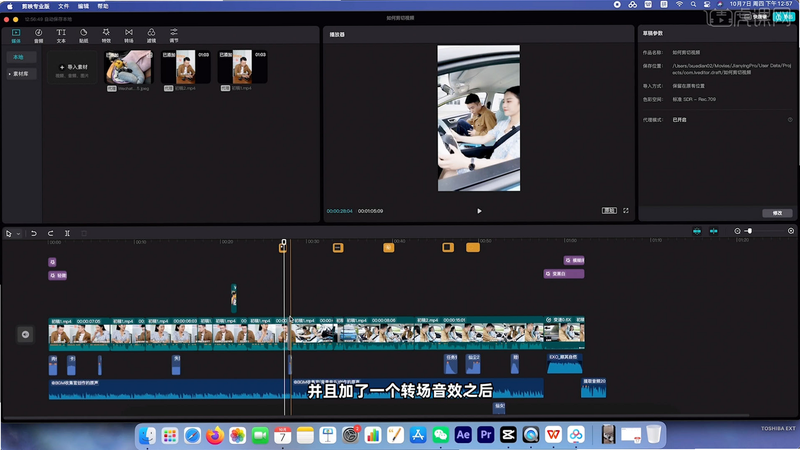Toggle the auto-snap alignment button

point(713,231)
